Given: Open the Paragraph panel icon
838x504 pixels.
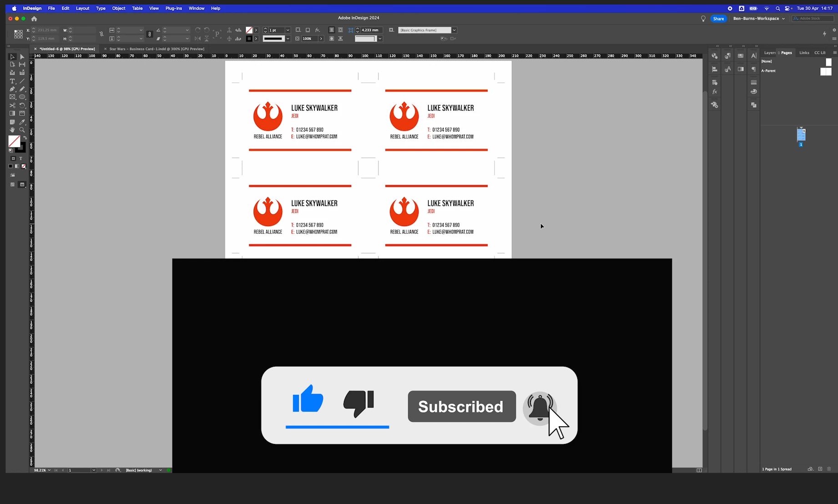Looking at the screenshot, I should coord(754,69).
